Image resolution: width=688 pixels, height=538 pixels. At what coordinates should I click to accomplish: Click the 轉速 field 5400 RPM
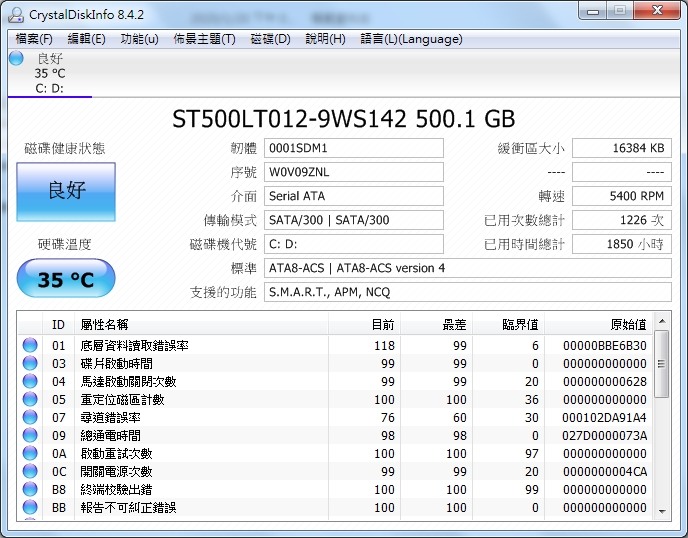click(622, 196)
